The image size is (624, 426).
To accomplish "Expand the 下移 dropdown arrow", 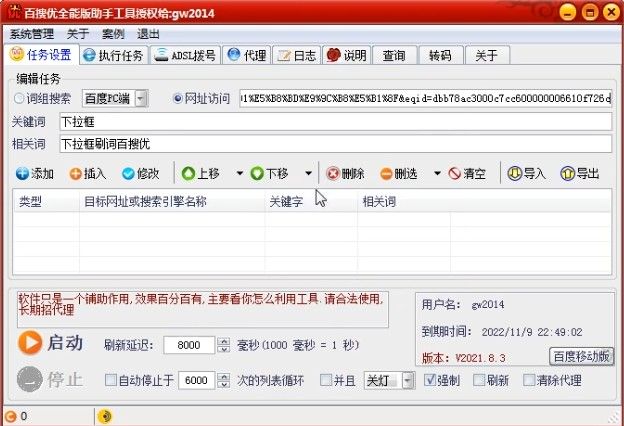I will click(x=308, y=173).
